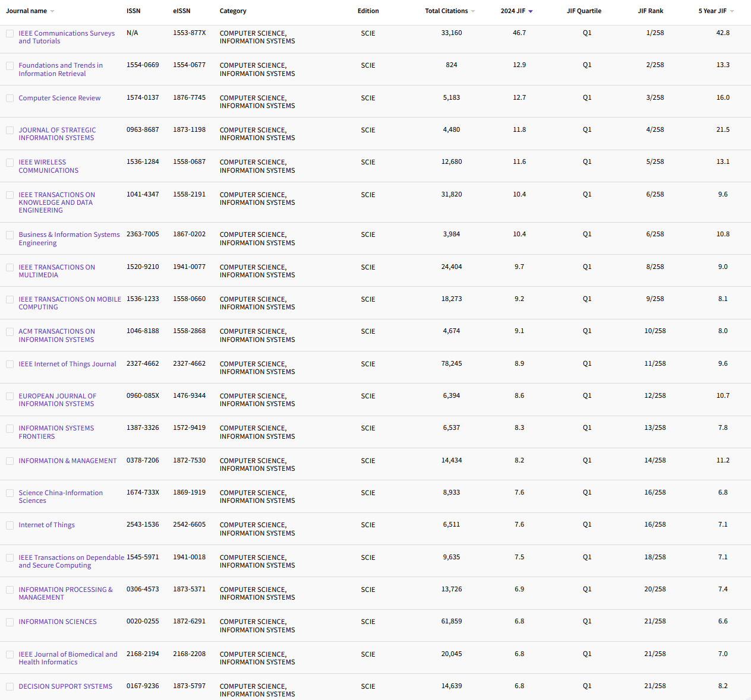751x700 pixels.
Task: Open the Journal name sort arrow
Action: pos(52,10)
